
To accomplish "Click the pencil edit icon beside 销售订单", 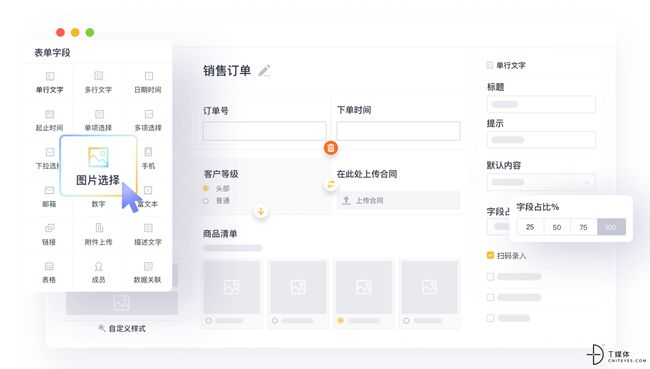I will coord(264,71).
